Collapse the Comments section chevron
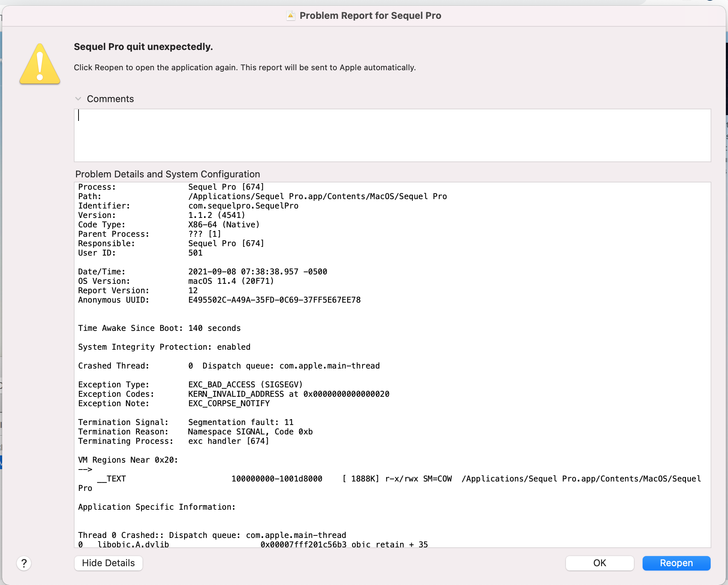 pos(78,98)
